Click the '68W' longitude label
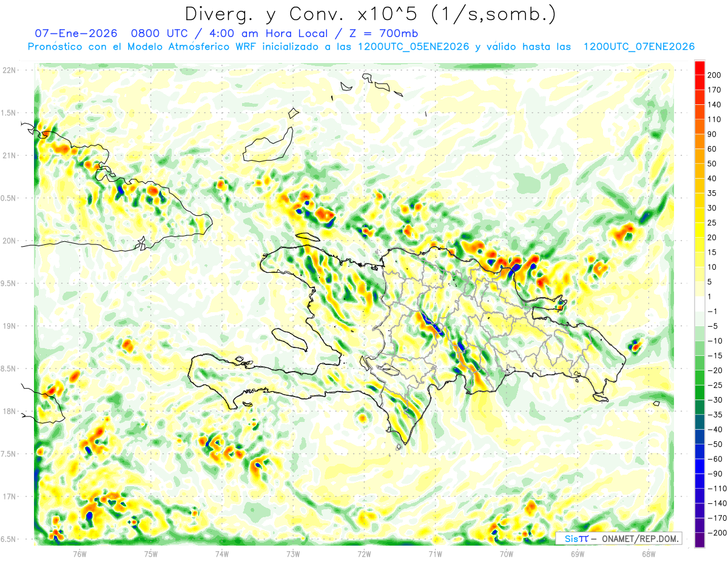This screenshot has height=562, width=728. coord(649,554)
